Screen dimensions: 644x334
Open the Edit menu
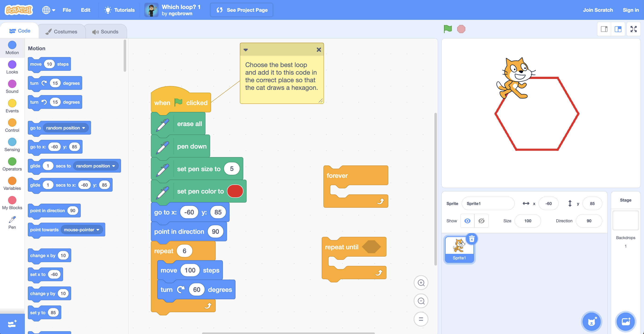(x=85, y=10)
